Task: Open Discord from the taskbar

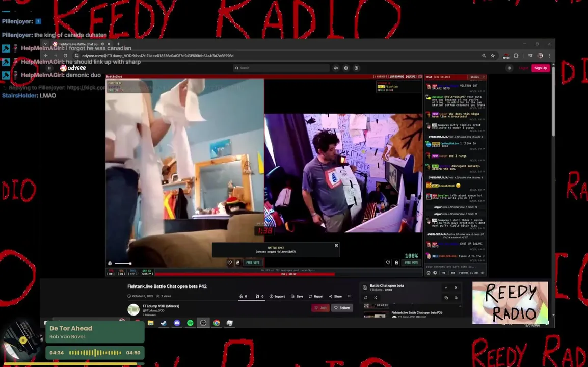Action: pyautogui.click(x=177, y=323)
